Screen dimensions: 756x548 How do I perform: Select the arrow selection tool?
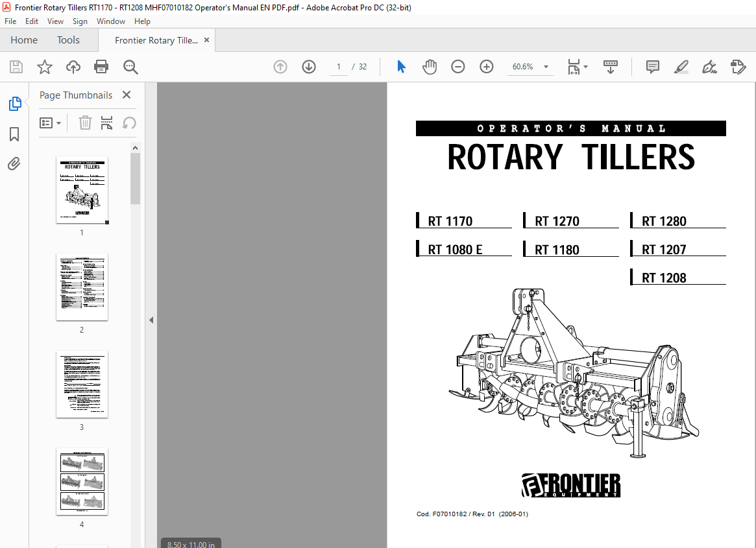pyautogui.click(x=400, y=67)
